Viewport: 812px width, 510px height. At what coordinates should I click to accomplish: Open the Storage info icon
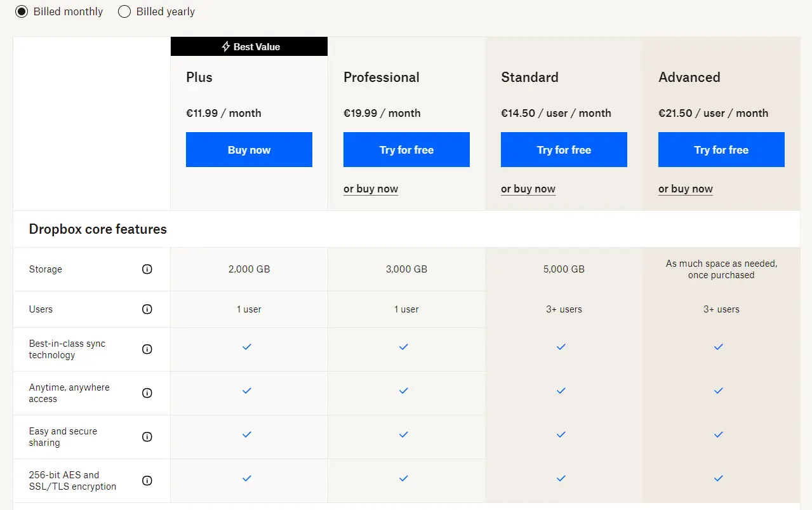tap(147, 269)
